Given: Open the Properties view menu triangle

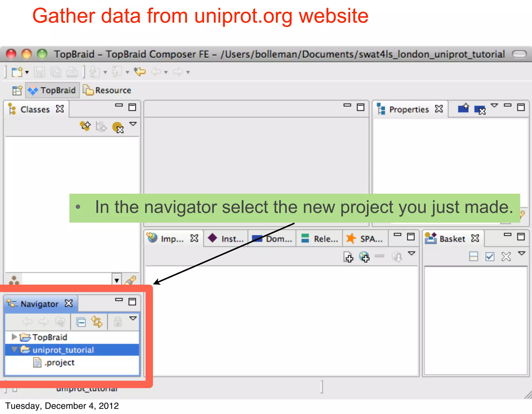Looking at the screenshot, I should 494,106.
